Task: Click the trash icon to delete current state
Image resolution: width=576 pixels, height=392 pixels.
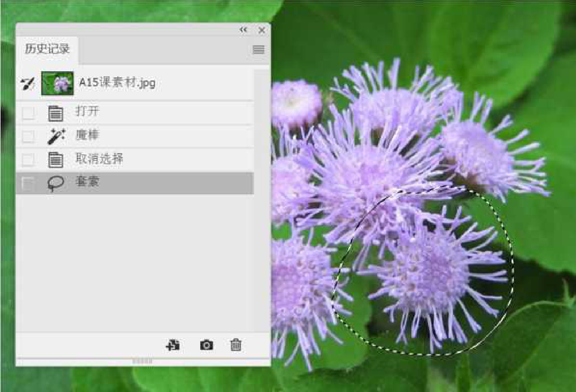Action: point(236,345)
